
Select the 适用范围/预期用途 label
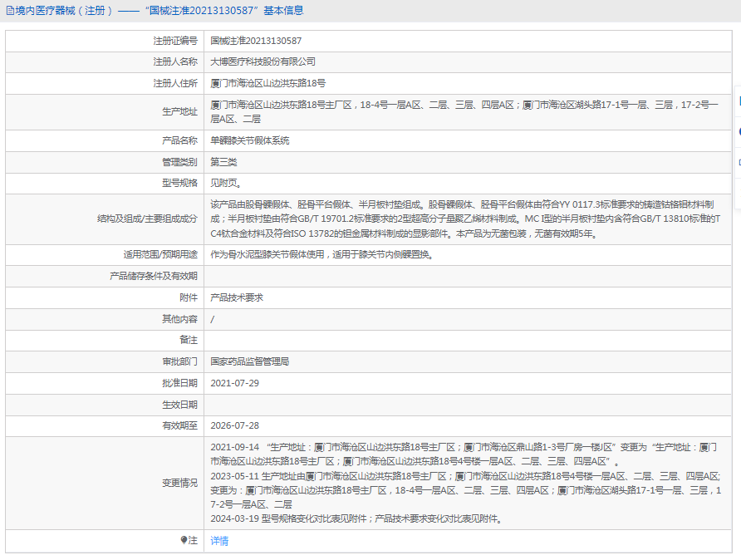160,255
